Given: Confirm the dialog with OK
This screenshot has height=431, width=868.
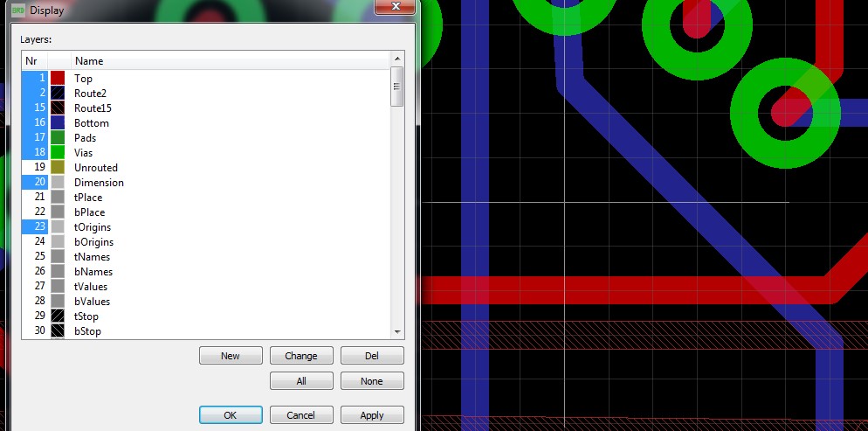Looking at the screenshot, I should (x=231, y=415).
